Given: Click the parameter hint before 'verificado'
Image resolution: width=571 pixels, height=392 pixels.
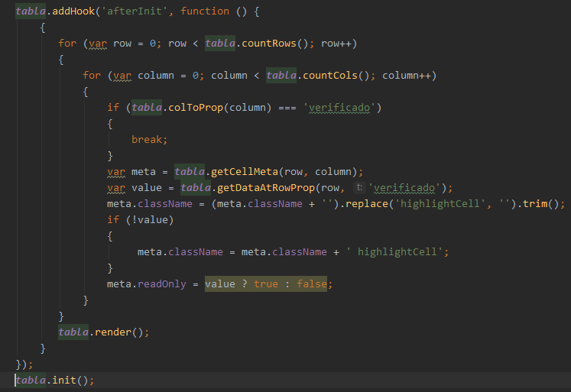Looking at the screenshot, I should pyautogui.click(x=359, y=187).
